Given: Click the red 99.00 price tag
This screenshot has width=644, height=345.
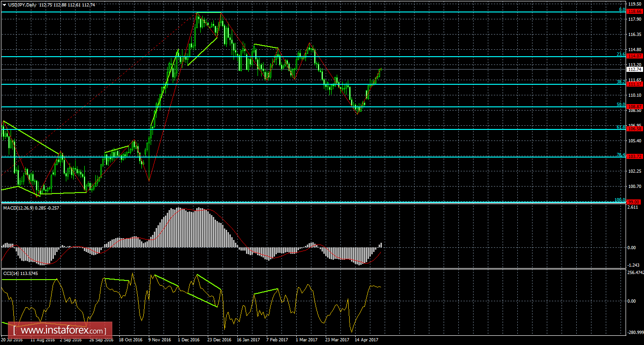Looking at the screenshot, I should [x=635, y=202].
